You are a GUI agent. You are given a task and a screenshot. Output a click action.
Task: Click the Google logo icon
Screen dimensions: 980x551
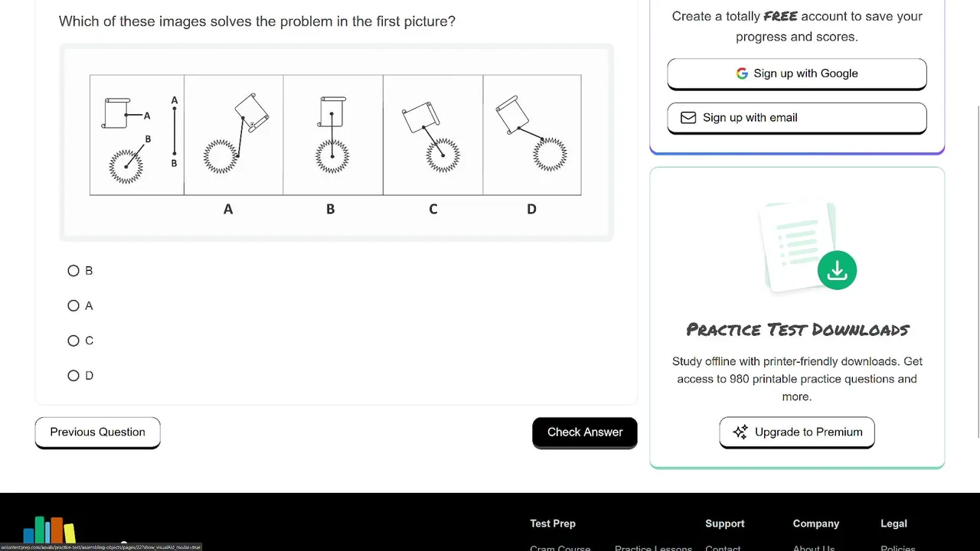[742, 73]
